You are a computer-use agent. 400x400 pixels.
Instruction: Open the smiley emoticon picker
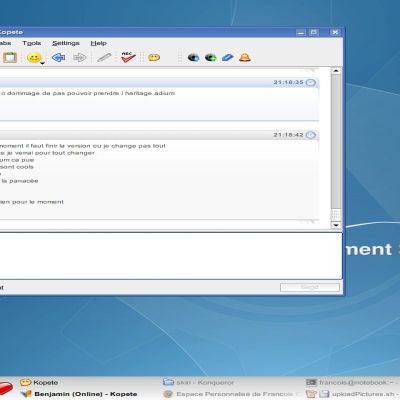tap(34, 57)
